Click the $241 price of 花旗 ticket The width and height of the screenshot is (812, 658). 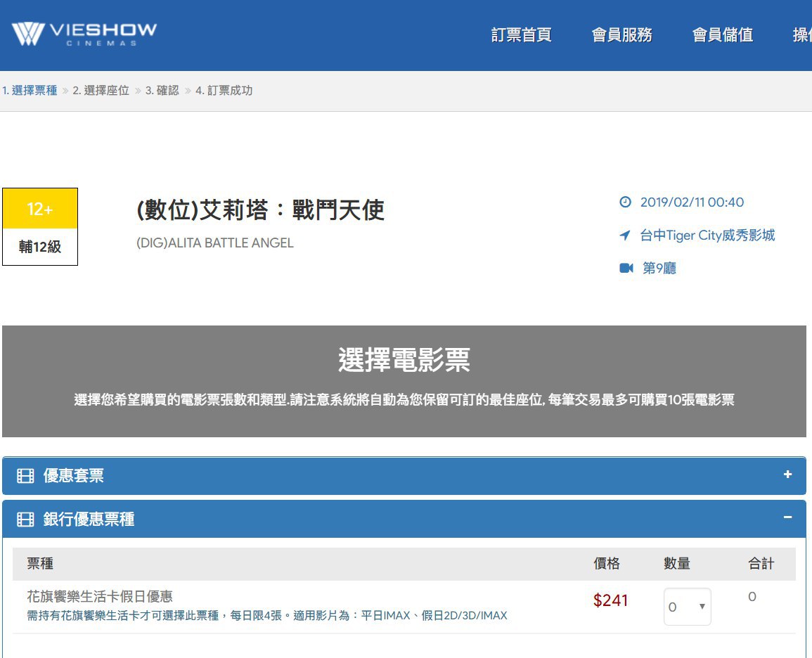pos(610,600)
